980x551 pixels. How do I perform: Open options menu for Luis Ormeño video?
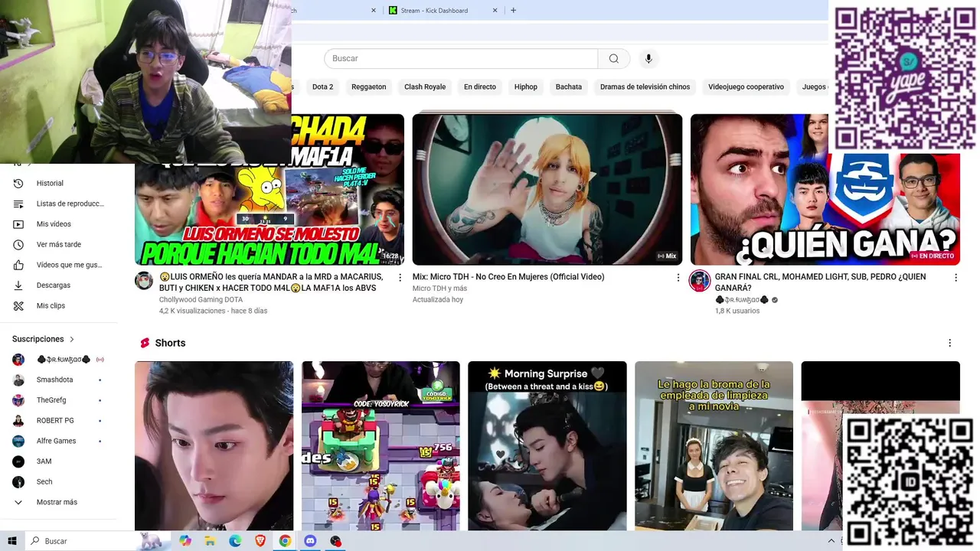coord(400,278)
